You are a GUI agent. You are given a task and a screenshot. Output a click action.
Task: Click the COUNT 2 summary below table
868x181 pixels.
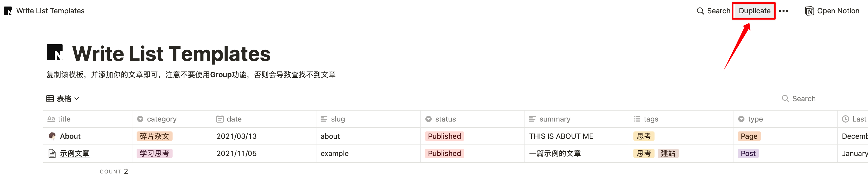click(x=114, y=171)
